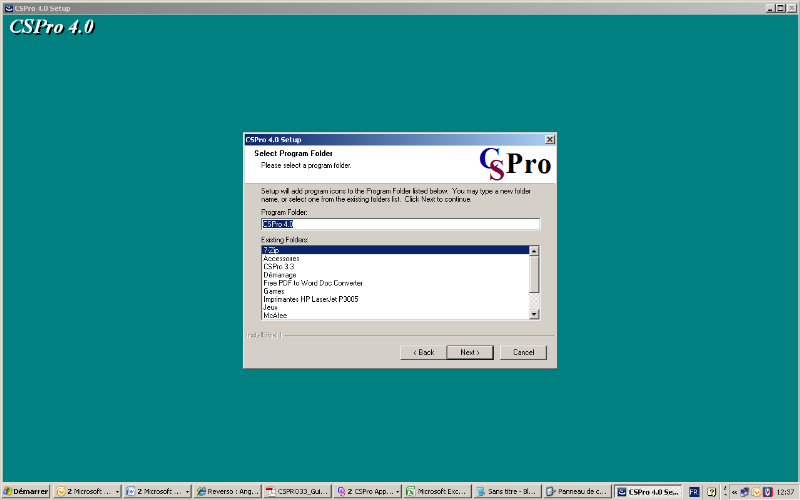Click the folder list scroll-down arrow
Screen dimensions: 800x500
point(534,314)
